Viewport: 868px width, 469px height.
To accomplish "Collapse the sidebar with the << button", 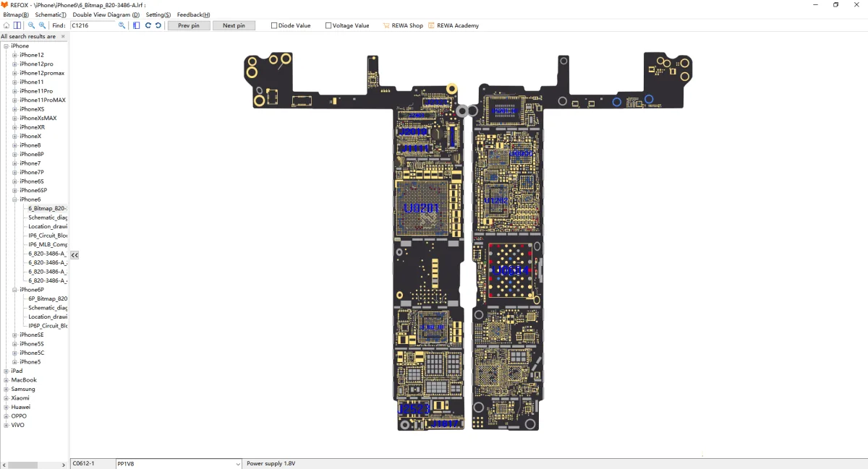I will click(75, 254).
